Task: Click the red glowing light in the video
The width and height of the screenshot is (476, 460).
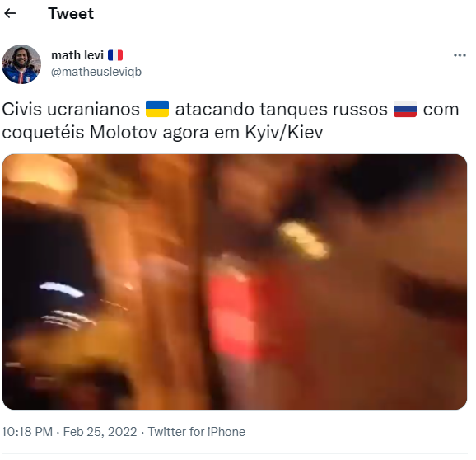Action: 232,316
